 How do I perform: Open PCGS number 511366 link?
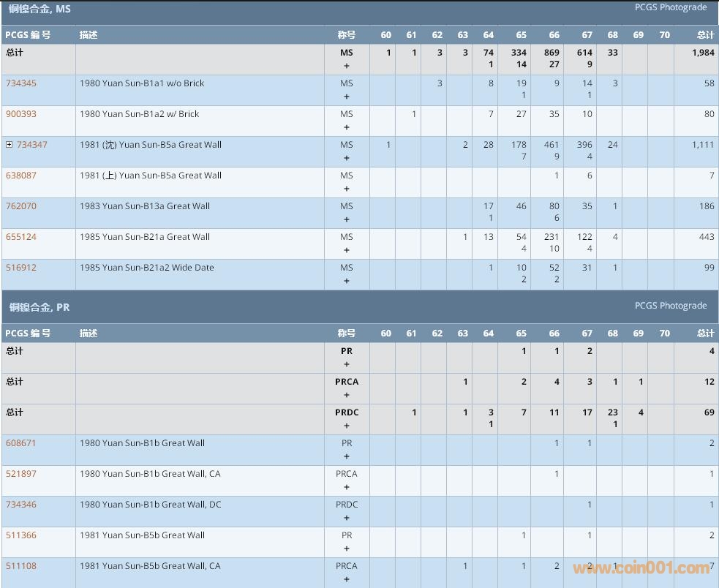click(21, 535)
